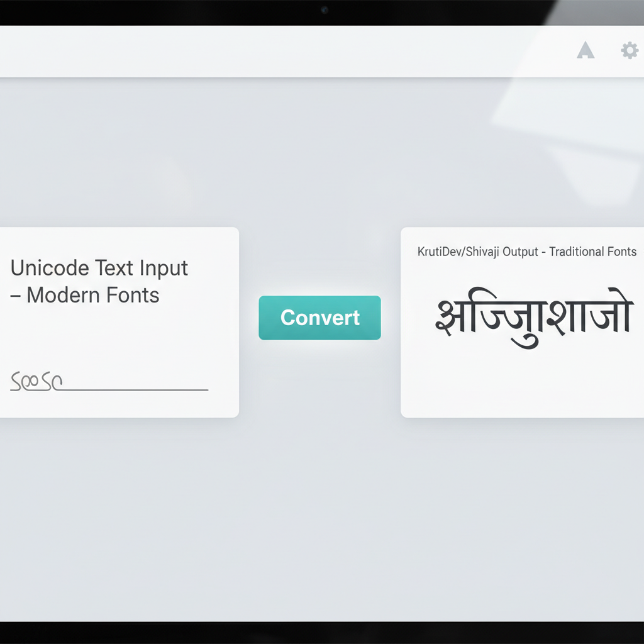Image resolution: width=644 pixels, height=644 pixels.
Task: Click the last character of Devanagari output
Action: [x=615, y=316]
